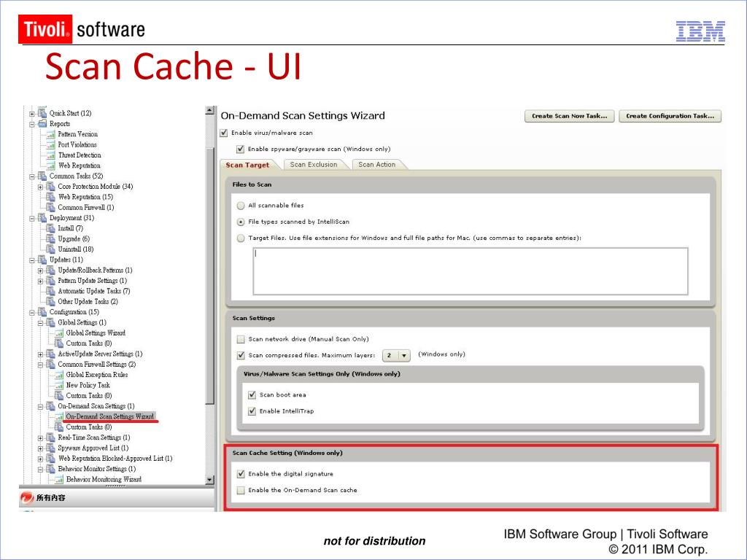Click the Web Reputation report icon under Reports
The image size is (747, 560).
(50, 166)
